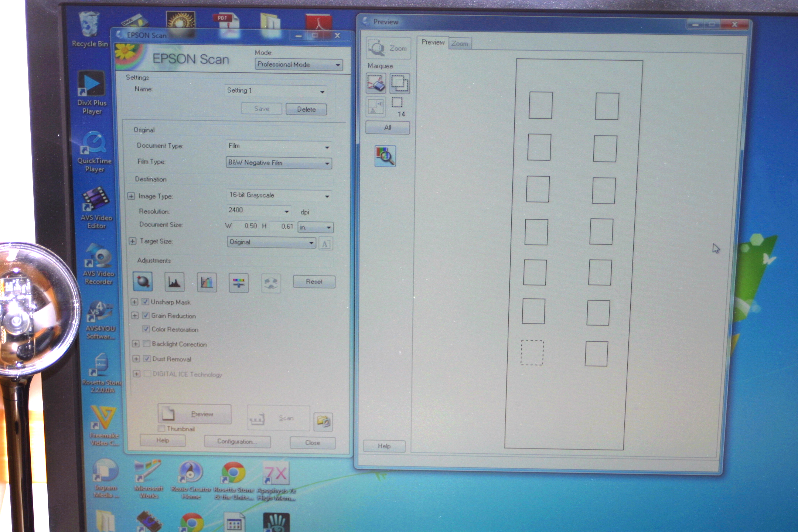This screenshot has height=532, width=798.
Task: Open the Film Type dropdown
Action: [x=279, y=163]
